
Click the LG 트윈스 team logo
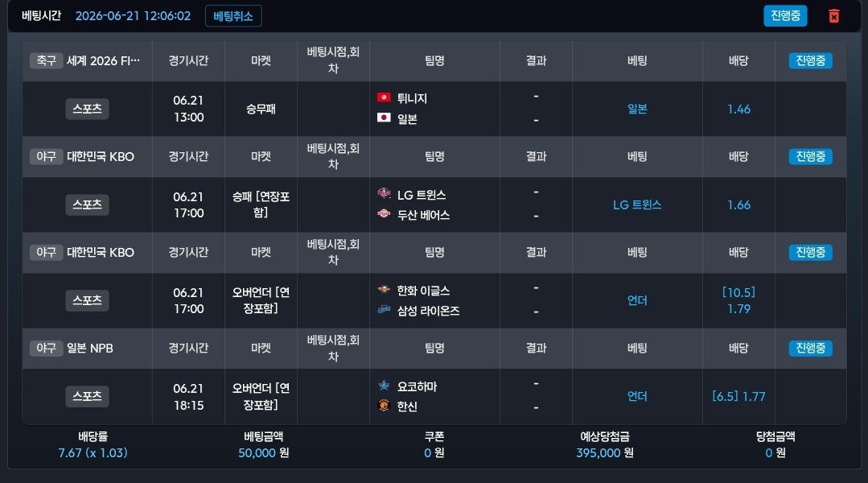point(384,193)
